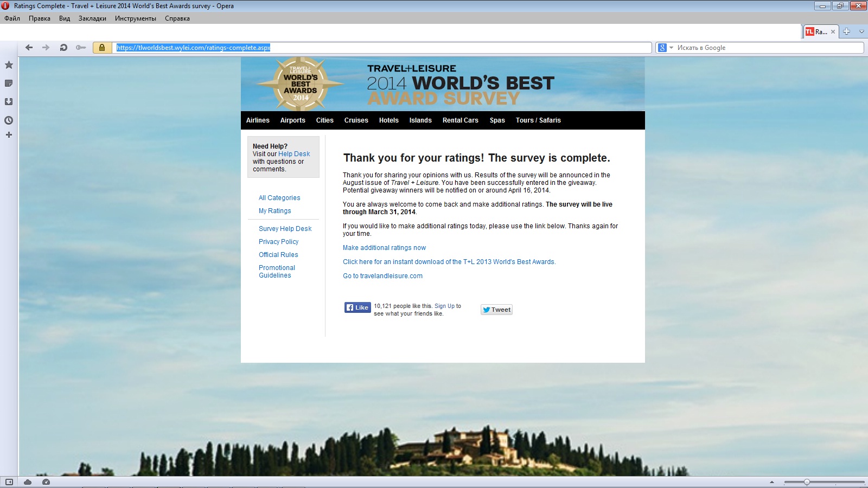Go to the Rental Cars category
868x488 pixels.
coord(461,120)
